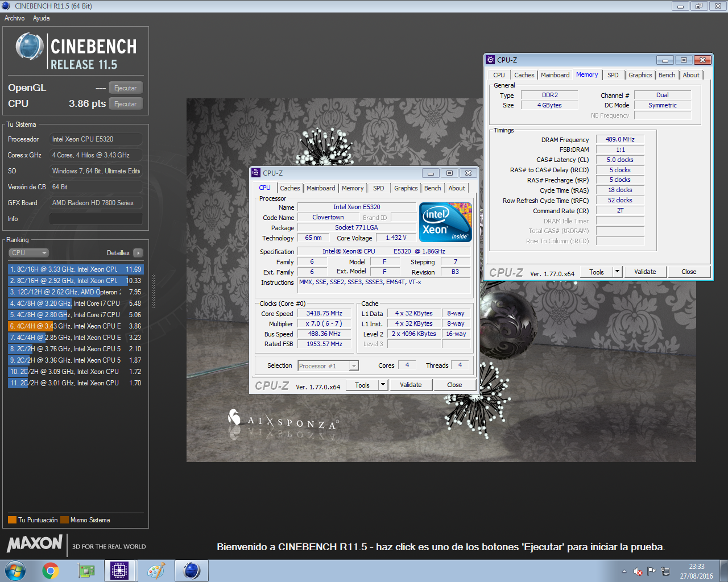Screen dimensions: 728x582
Task: Click the taskbar clock showing 23:33
Action: pyautogui.click(x=696, y=571)
